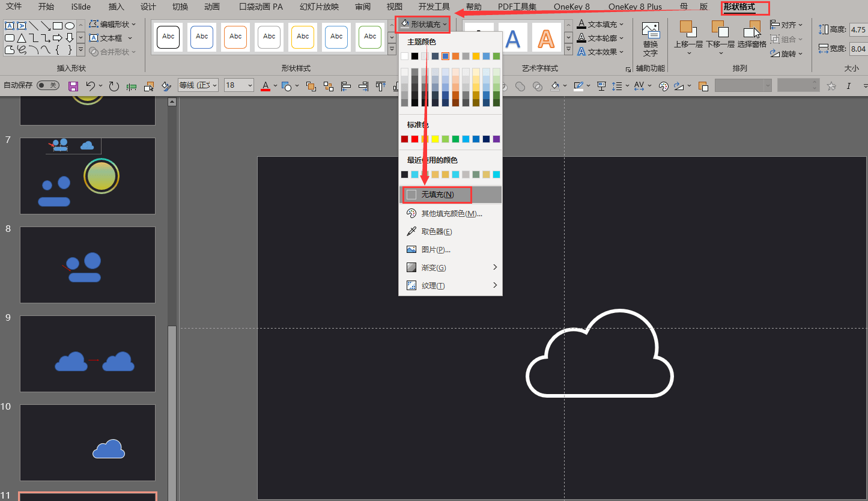Apply the black outlined Abc shape style
The width and height of the screenshot is (868, 501).
(x=168, y=37)
